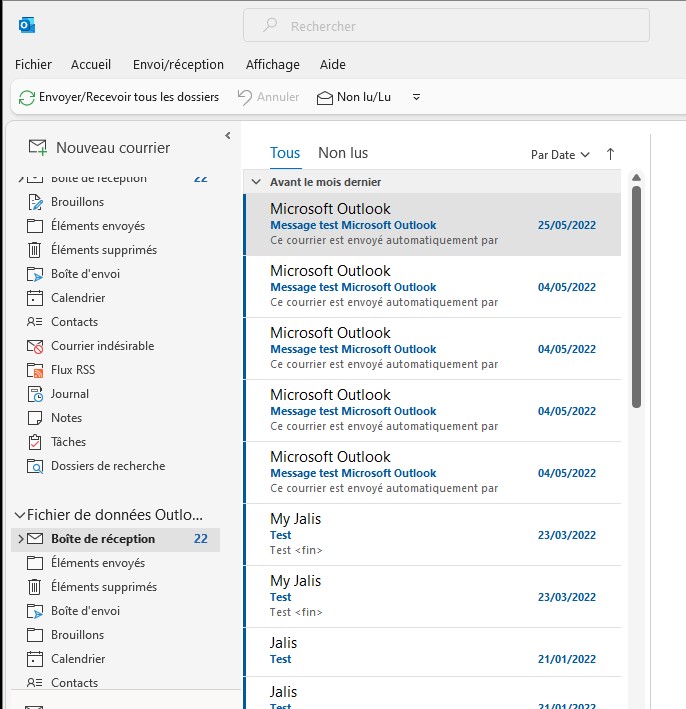Open the Notes folder
The width and height of the screenshot is (686, 709).
pos(66,418)
